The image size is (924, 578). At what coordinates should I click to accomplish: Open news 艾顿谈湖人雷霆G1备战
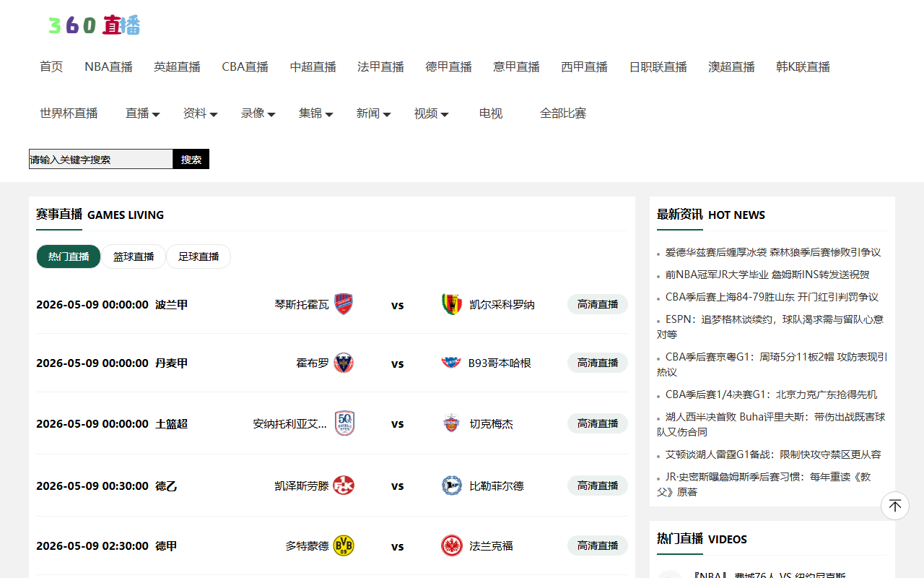coord(773,454)
